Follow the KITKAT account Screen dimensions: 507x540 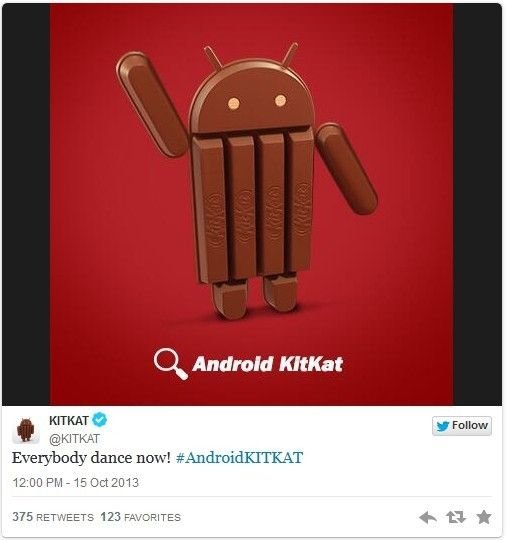(462, 426)
